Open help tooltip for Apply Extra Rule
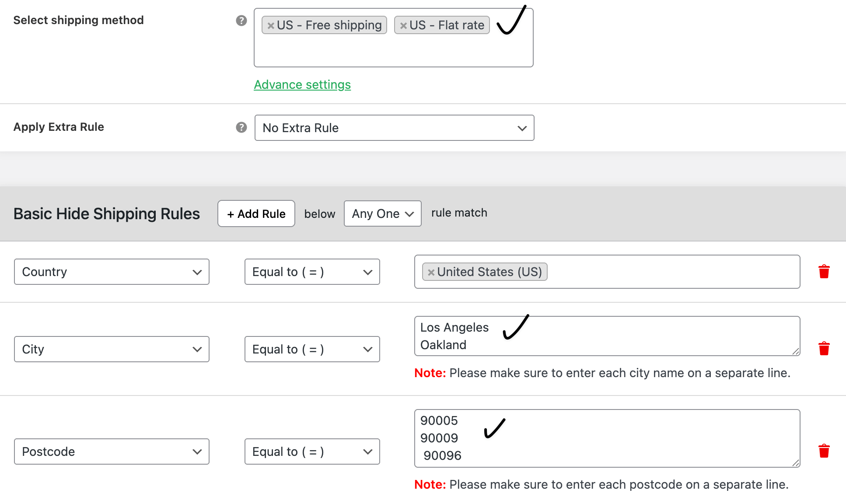 [241, 127]
